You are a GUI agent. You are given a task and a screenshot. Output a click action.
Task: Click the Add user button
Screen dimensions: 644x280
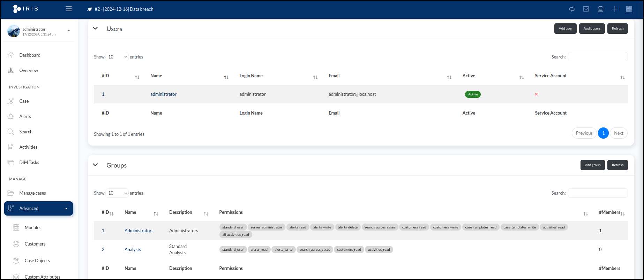pyautogui.click(x=566, y=29)
